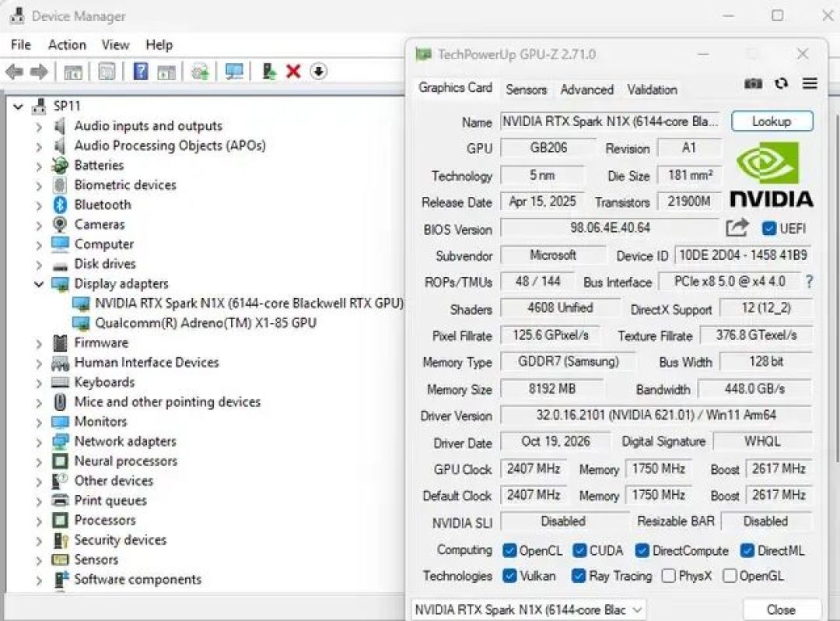Toggle the DirectCompute checkbox
This screenshot has width=840, height=621.
pos(642,550)
